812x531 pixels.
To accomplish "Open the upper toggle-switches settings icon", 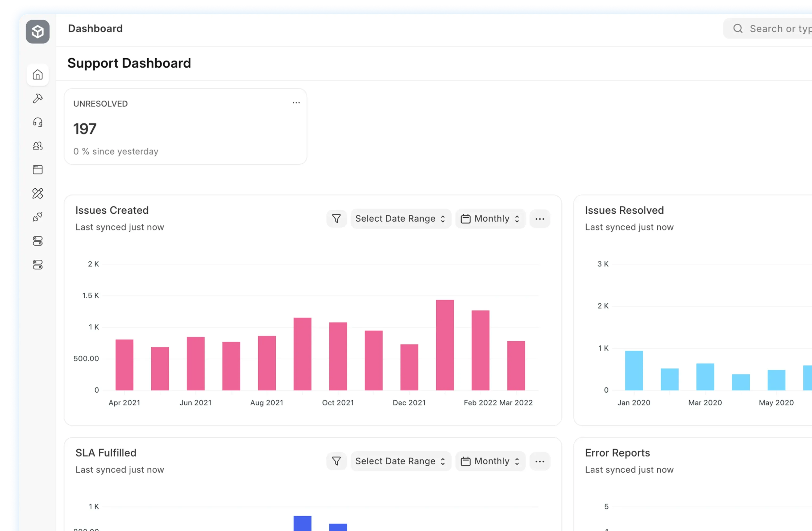I will pos(38,241).
